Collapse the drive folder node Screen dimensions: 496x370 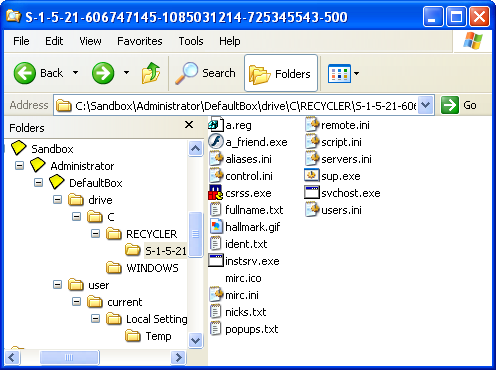click(58, 200)
